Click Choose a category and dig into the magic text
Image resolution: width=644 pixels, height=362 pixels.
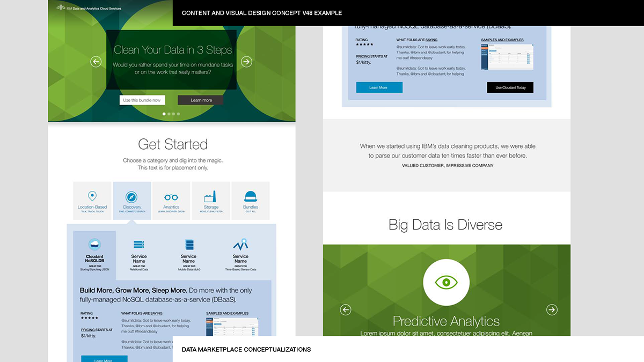173,160
